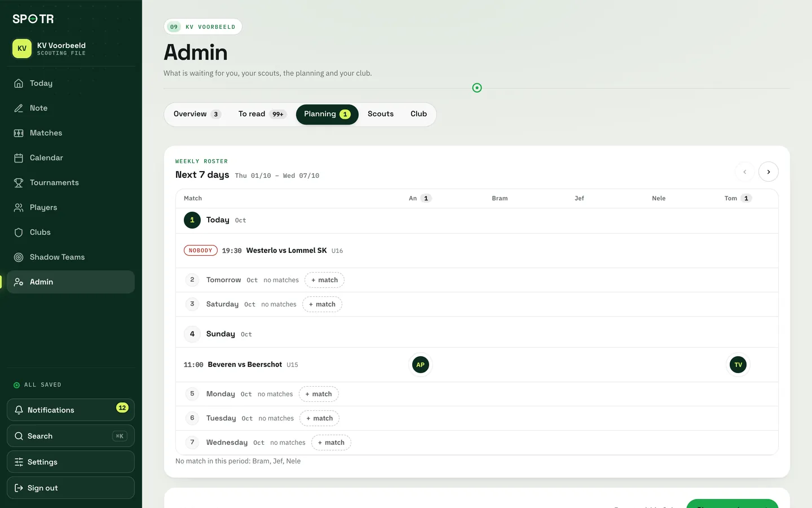The height and width of the screenshot is (508, 812).
Task: Open the To read tab
Action: pos(262,114)
